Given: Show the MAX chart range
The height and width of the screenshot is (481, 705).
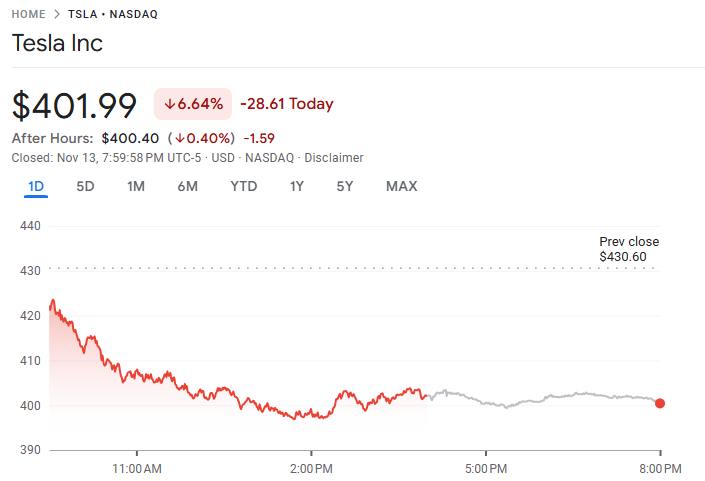Looking at the screenshot, I should [401, 186].
